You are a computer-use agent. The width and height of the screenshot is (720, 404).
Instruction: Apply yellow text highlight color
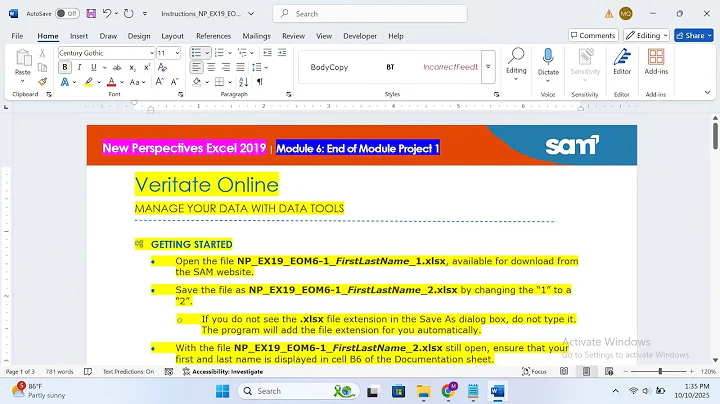coord(88,82)
